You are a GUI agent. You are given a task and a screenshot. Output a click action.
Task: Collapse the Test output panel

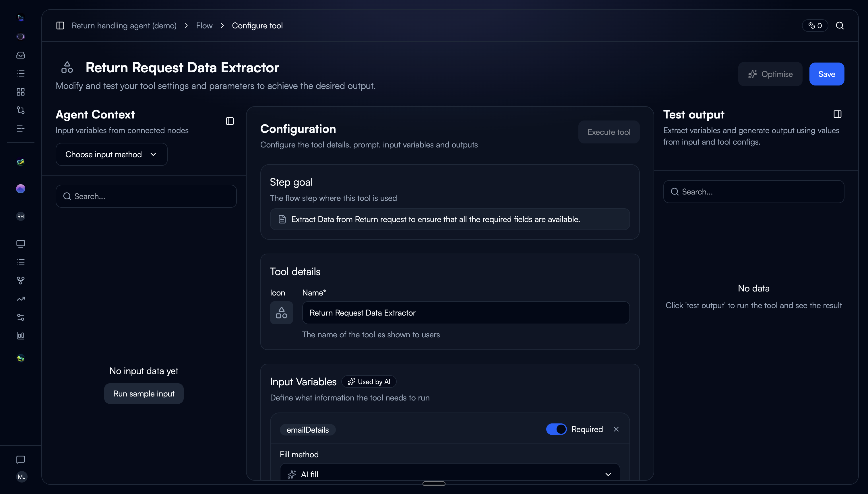837,114
